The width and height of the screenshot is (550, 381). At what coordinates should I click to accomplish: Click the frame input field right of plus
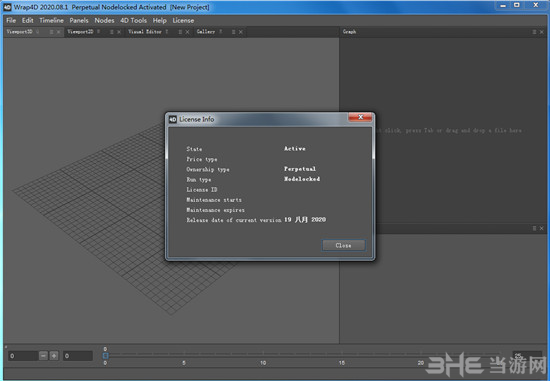(78, 356)
